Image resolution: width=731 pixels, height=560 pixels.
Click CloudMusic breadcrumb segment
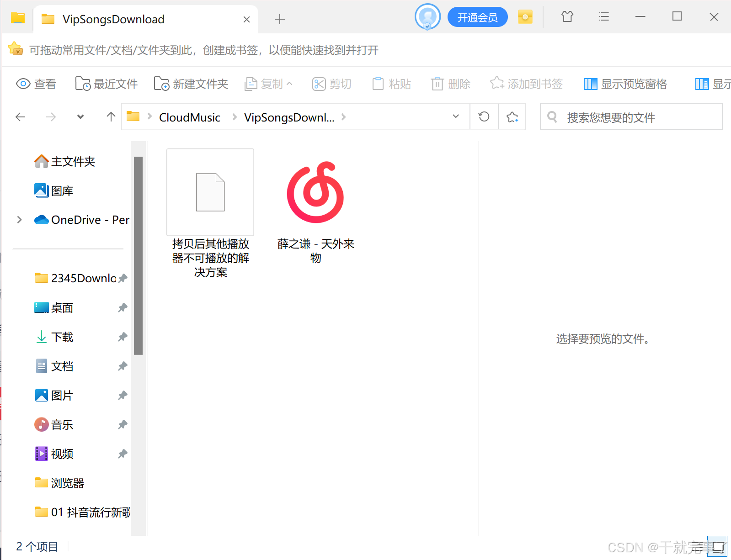pyautogui.click(x=190, y=117)
